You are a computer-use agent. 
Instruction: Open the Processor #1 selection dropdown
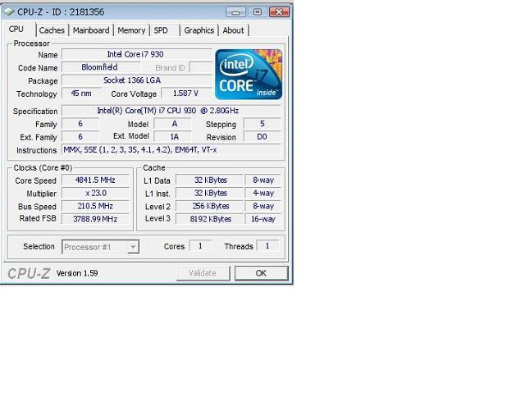point(100,247)
